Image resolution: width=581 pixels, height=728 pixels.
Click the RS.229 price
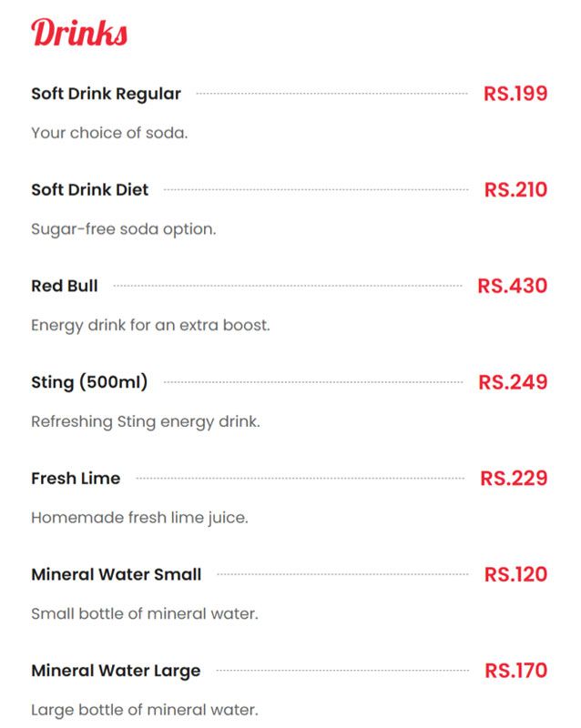[515, 479]
